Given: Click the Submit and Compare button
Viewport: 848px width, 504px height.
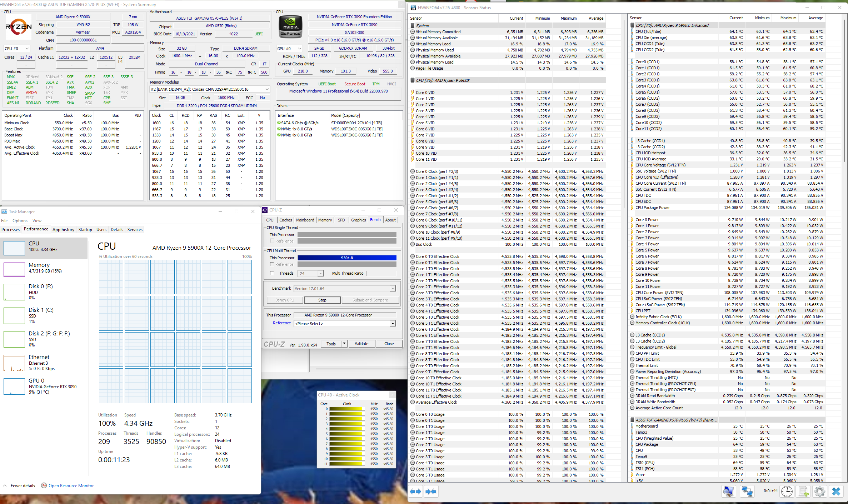Looking at the screenshot, I should click(370, 300).
